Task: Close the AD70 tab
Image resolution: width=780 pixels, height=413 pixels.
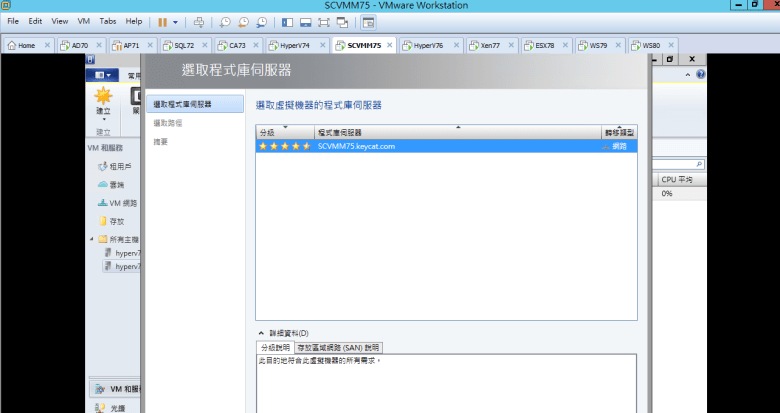Action: [x=101, y=45]
